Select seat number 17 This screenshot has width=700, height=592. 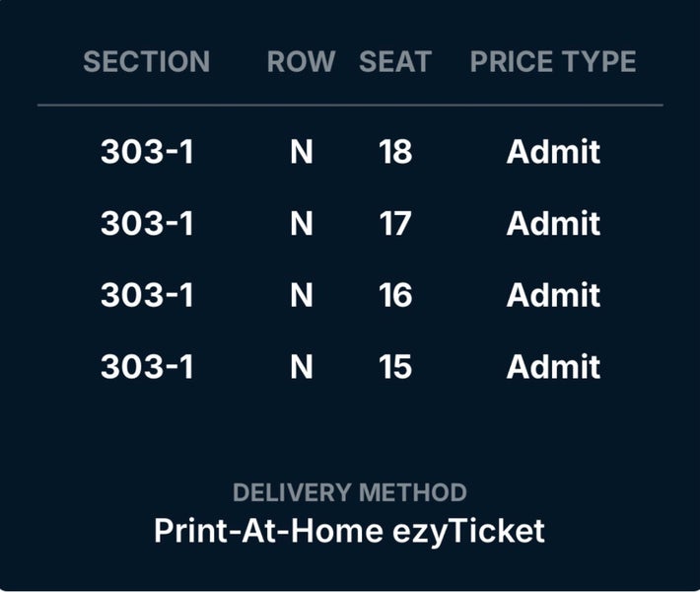point(394,224)
